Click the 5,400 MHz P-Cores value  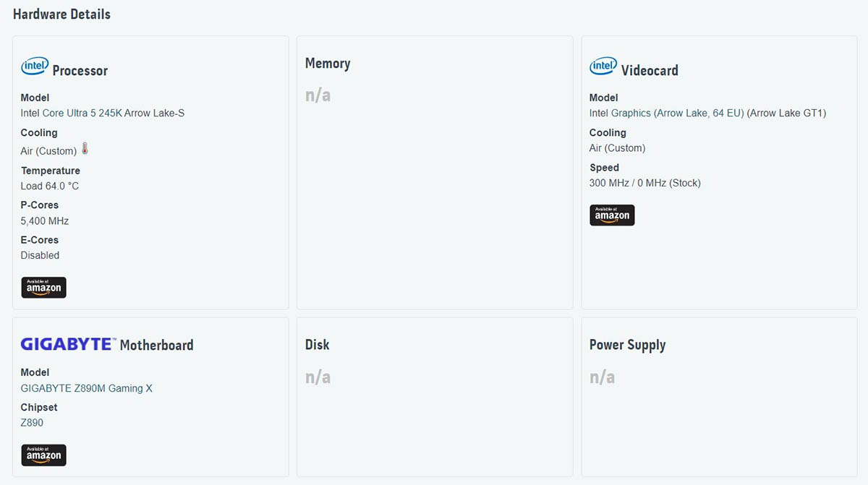click(x=45, y=221)
